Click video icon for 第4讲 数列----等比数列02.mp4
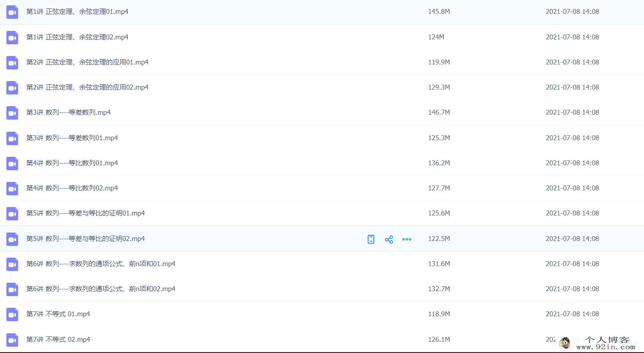The image size is (644, 353). (12, 189)
